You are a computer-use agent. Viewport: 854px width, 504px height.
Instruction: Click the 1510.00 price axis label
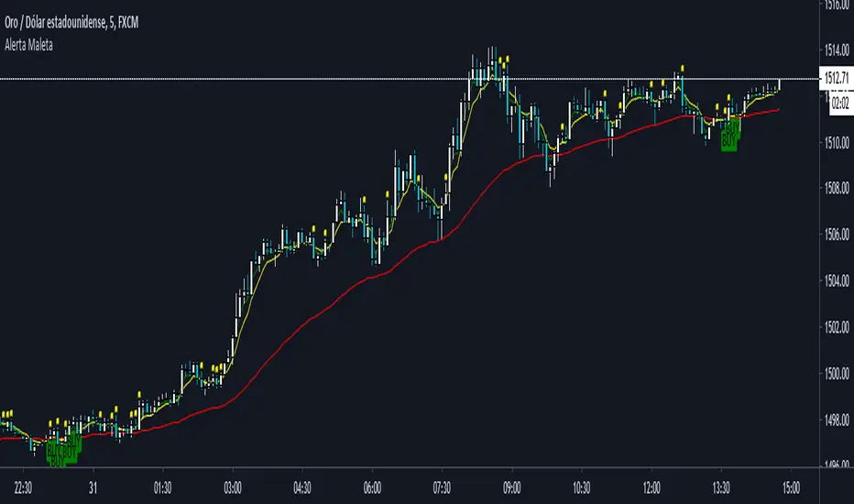[834, 142]
